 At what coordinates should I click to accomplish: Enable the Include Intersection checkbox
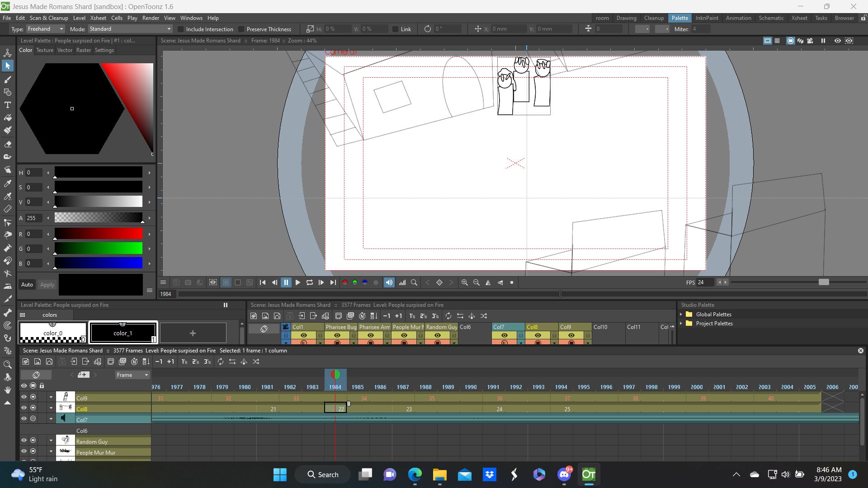tap(181, 29)
